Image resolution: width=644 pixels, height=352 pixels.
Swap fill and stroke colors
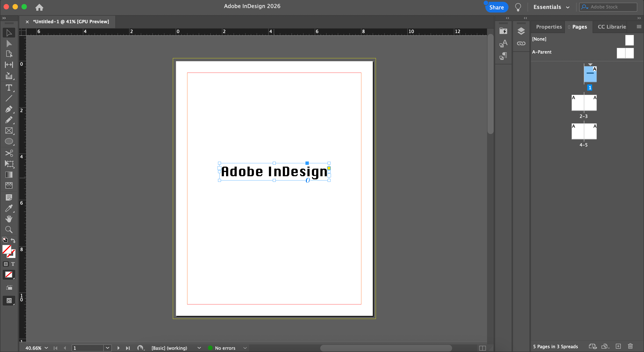13,240
